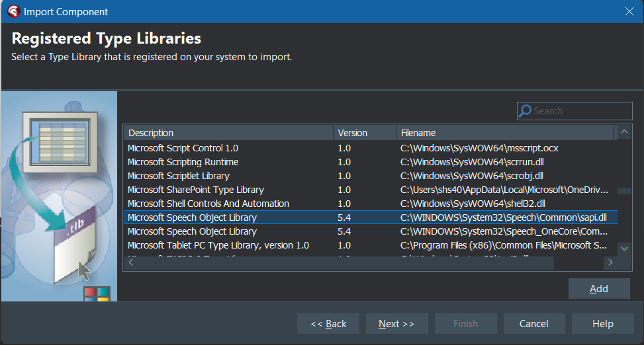
Task: Select Speech Object Library with sapi.dll path
Action: [x=371, y=217]
